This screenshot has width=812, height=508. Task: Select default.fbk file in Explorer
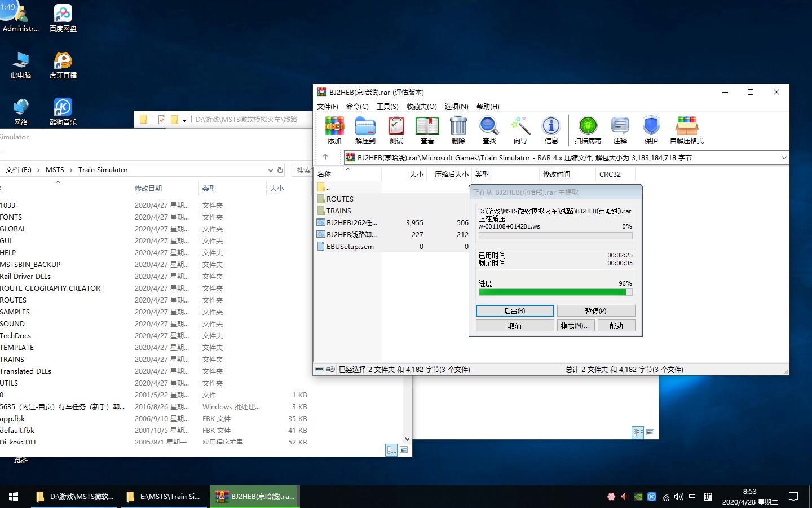click(17, 431)
